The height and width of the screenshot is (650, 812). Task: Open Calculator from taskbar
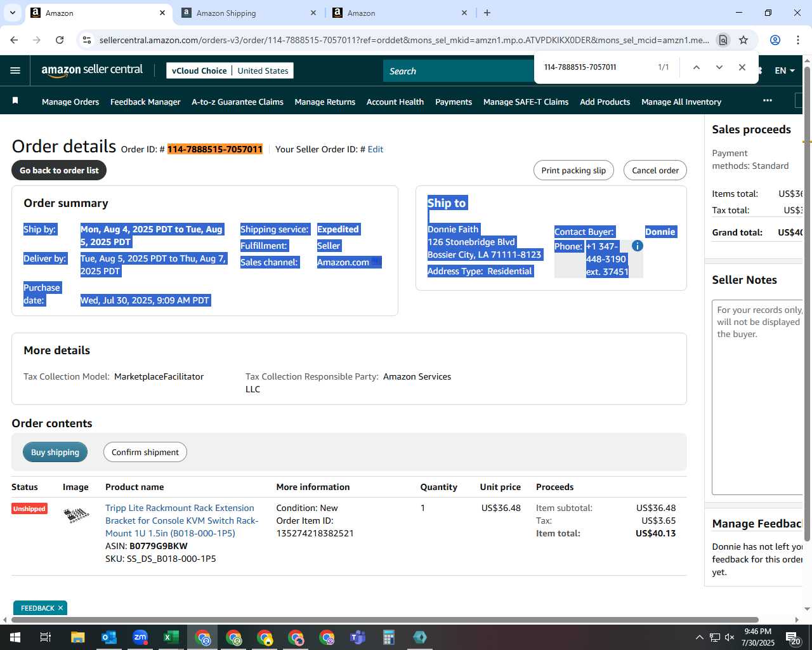tap(389, 637)
